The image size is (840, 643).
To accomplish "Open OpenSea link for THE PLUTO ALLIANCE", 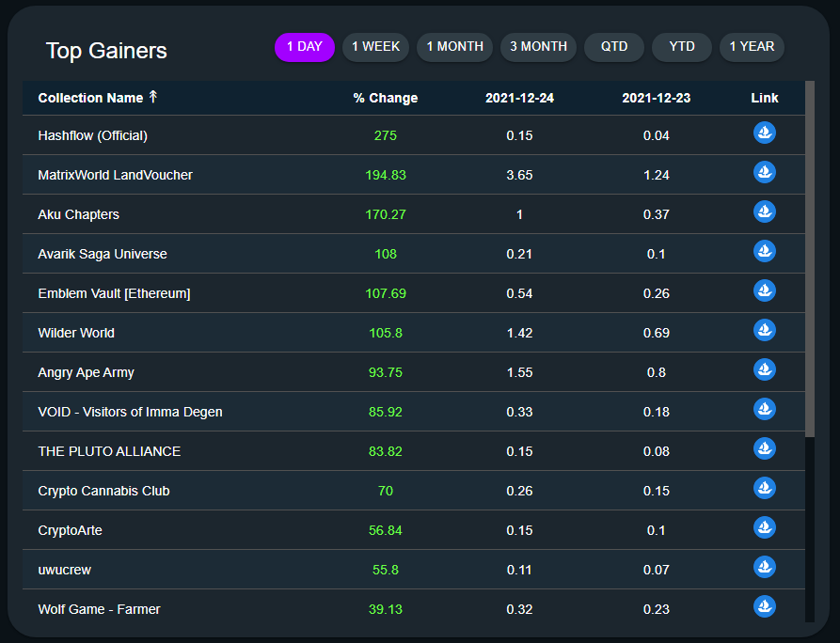I will tap(765, 448).
